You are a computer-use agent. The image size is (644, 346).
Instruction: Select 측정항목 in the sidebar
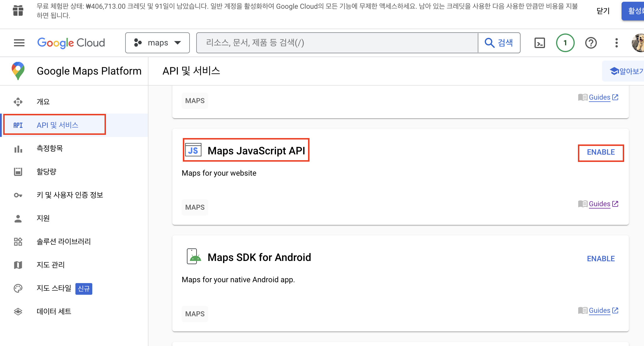49,148
